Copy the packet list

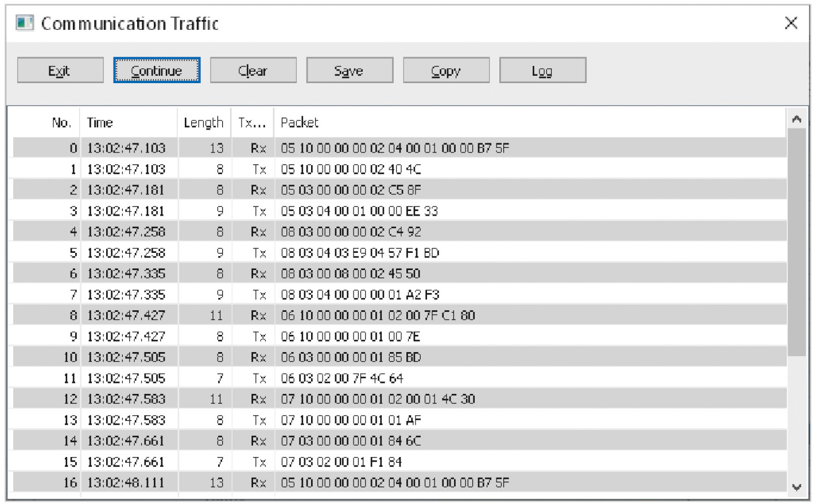446,71
